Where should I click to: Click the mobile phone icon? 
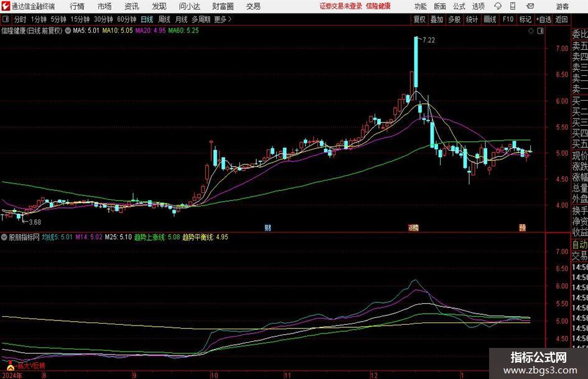pos(513,6)
